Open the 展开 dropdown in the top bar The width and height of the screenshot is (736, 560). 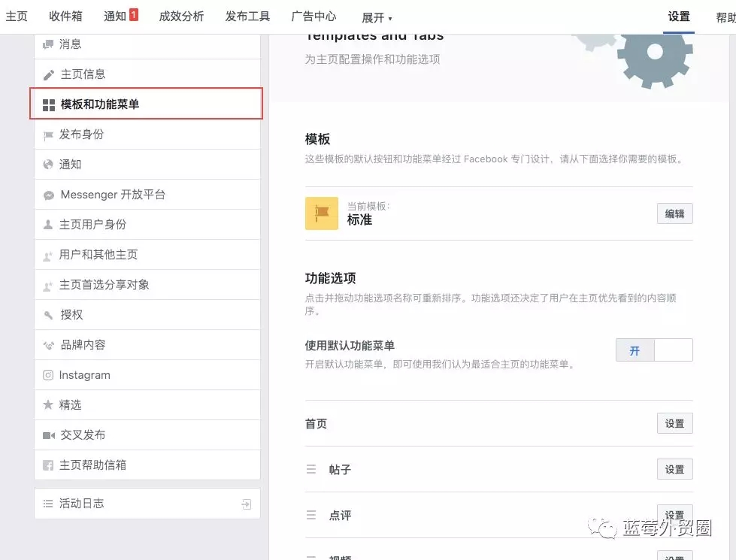(373, 17)
